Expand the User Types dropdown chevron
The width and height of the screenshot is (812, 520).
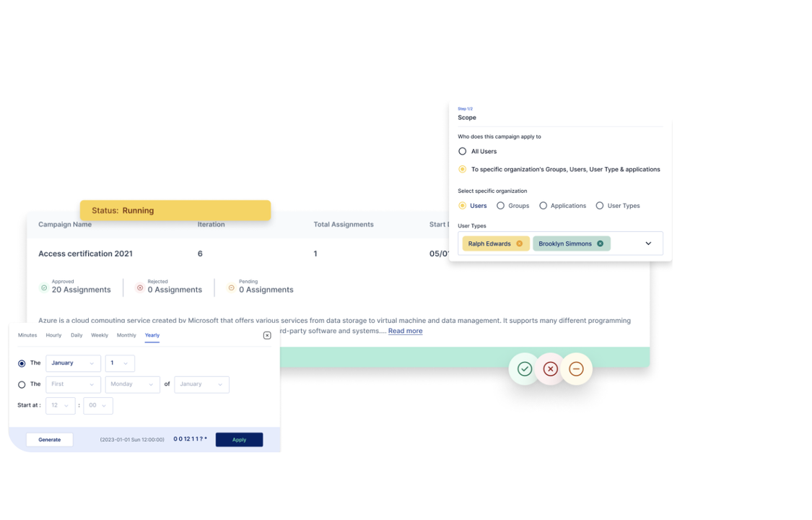[648, 243]
